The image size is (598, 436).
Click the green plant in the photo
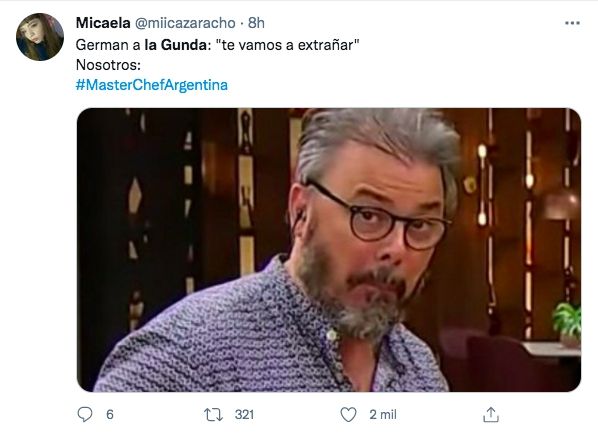(567, 320)
